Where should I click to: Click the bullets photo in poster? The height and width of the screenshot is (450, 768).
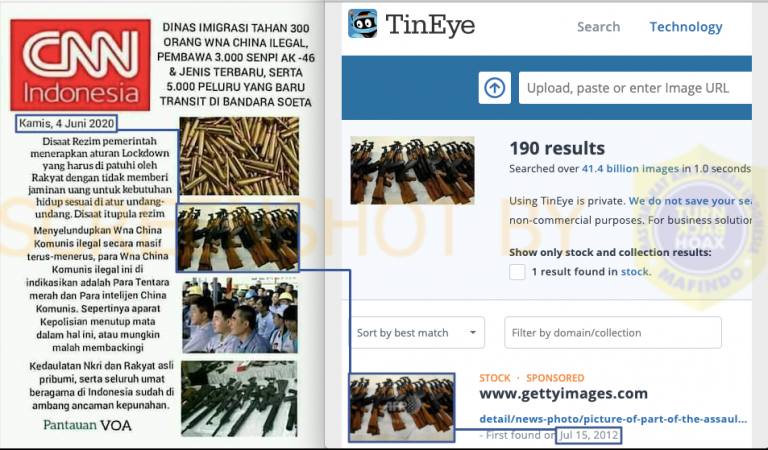[x=239, y=156]
